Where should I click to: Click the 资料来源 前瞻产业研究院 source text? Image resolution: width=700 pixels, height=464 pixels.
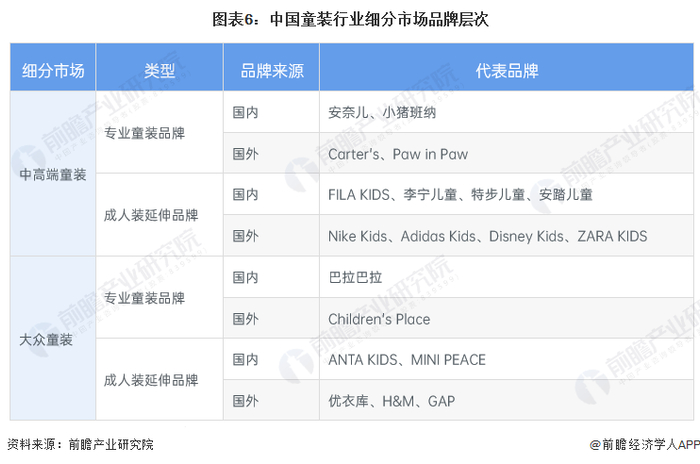(x=80, y=444)
